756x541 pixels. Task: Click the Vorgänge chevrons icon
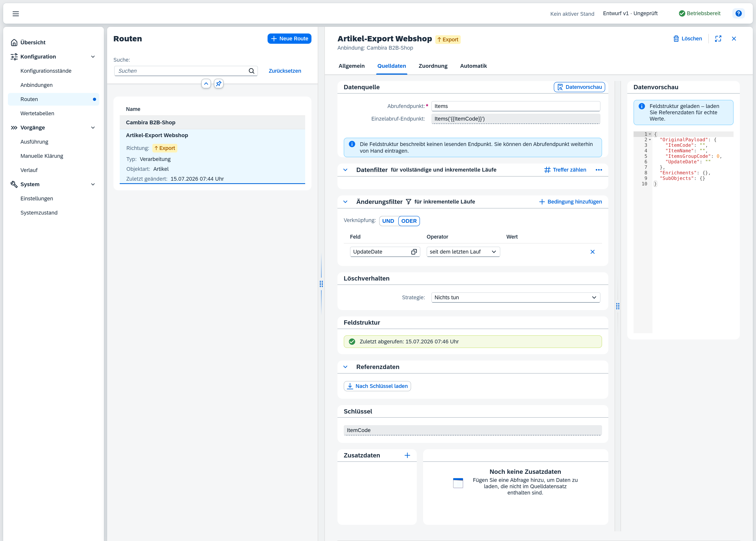click(x=14, y=128)
